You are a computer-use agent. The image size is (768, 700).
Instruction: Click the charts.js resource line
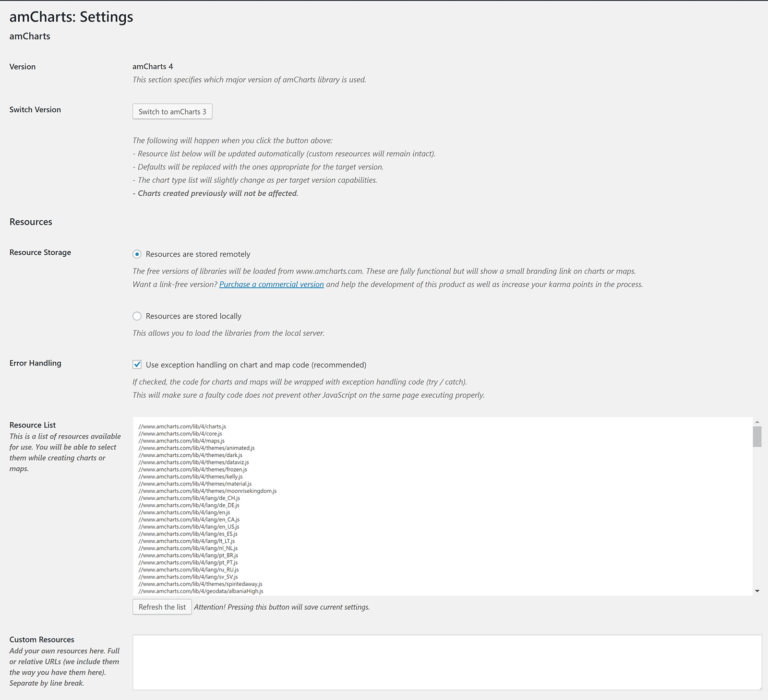coord(182,427)
